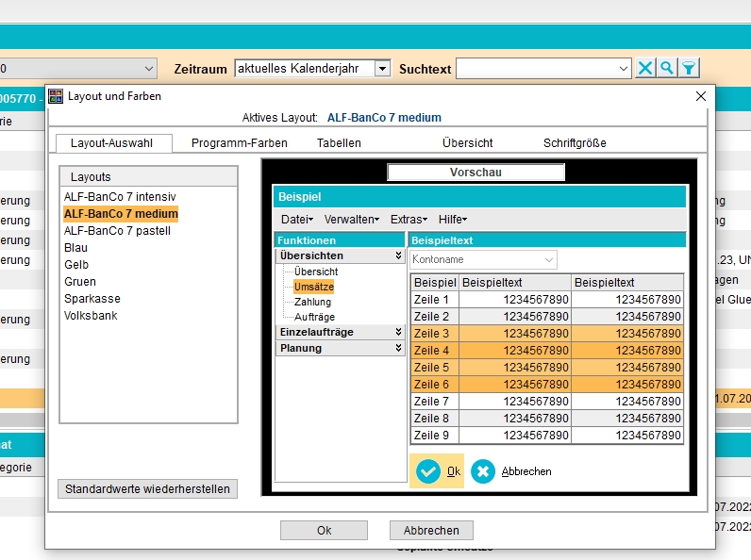Select the Blau layout

pos(75,248)
